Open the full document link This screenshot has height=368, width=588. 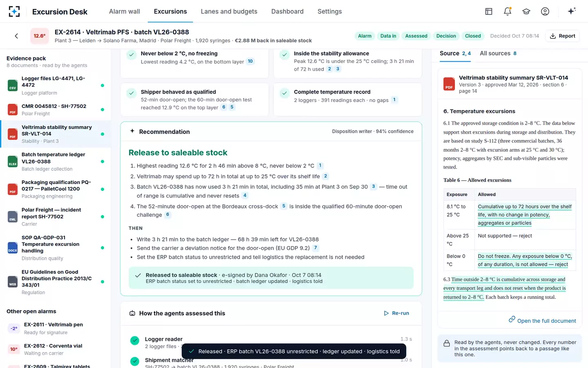pos(542,321)
